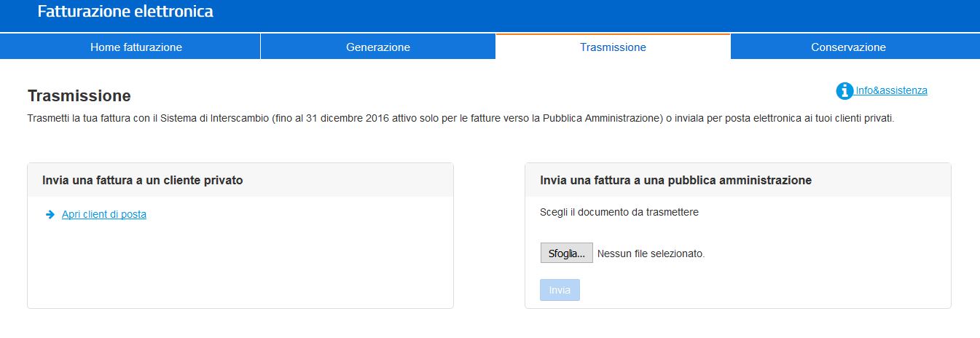This screenshot has height=338, width=980.
Task: Click the arrow icon beside Apri client
Action: (50, 214)
